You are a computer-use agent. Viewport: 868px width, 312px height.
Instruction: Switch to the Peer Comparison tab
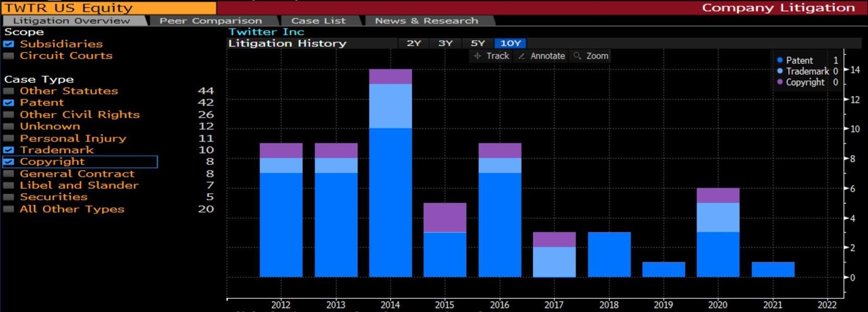point(210,21)
